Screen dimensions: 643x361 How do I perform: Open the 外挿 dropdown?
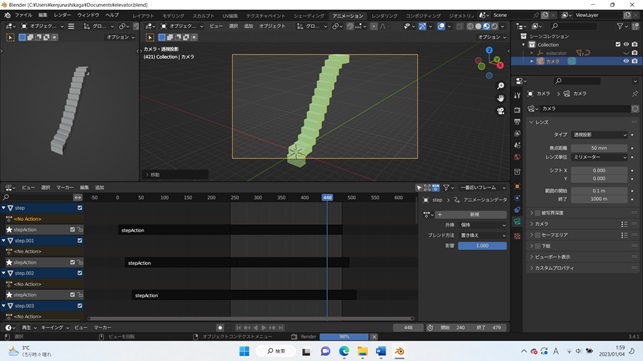[482, 225]
